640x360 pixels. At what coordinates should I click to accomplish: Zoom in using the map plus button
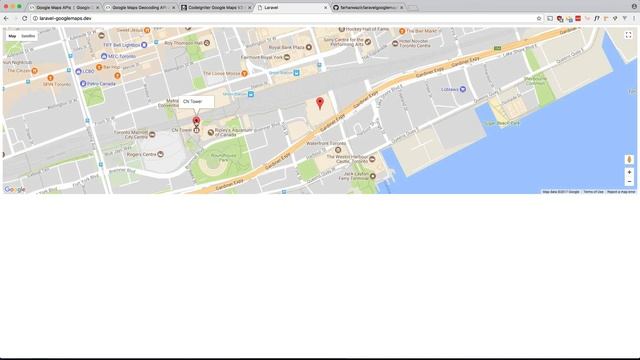pyautogui.click(x=629, y=172)
